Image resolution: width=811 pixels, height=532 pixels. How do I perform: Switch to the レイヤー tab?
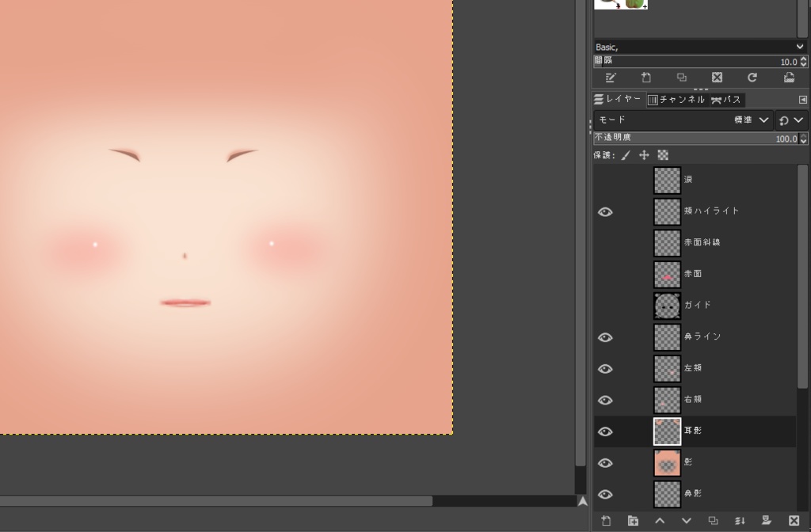[619, 99]
